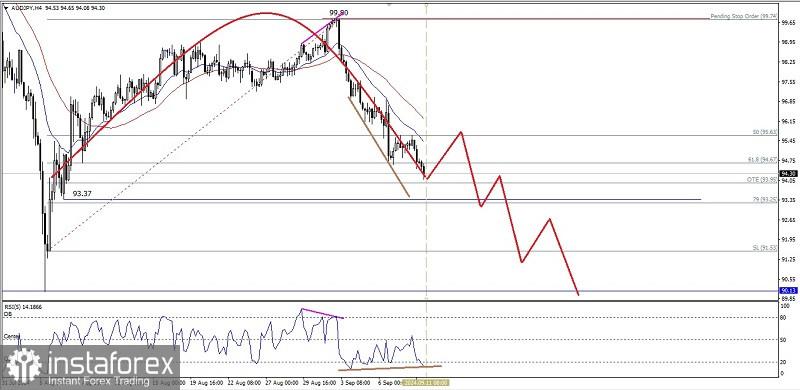This screenshot has width=800, height=390.
Task: Select the Fibonacci '61.8 (94.67)' label
Action: pos(762,160)
